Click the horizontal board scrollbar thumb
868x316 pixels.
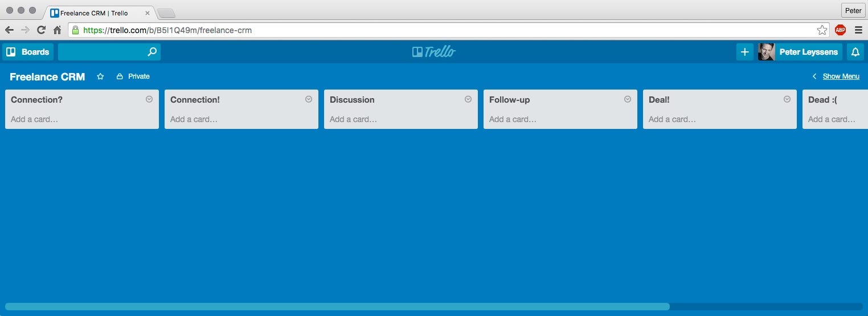[x=337, y=306]
